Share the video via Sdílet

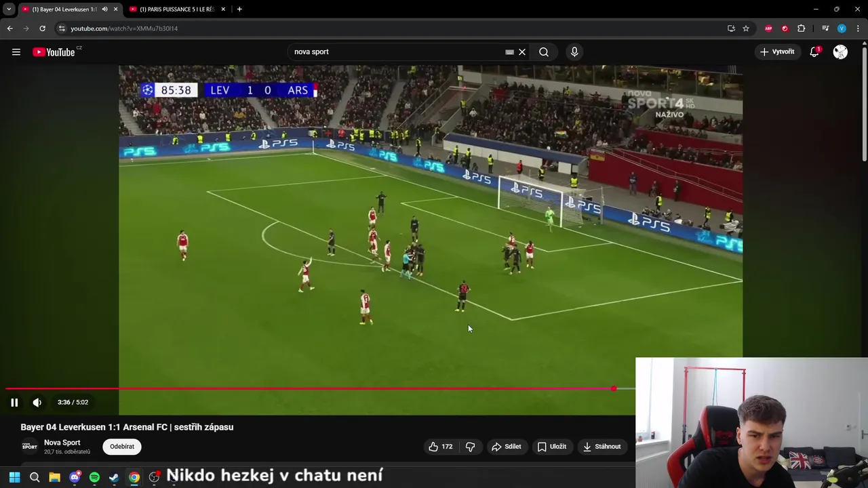click(507, 447)
